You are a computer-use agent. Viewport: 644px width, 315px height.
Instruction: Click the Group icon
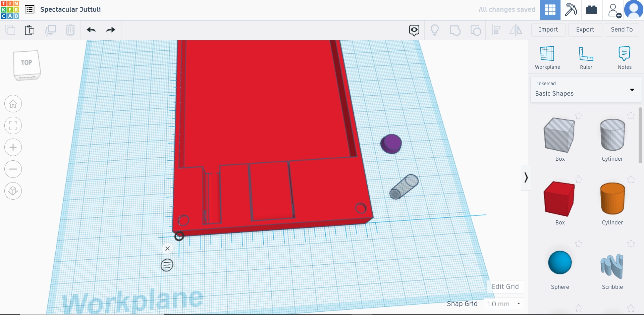[455, 30]
